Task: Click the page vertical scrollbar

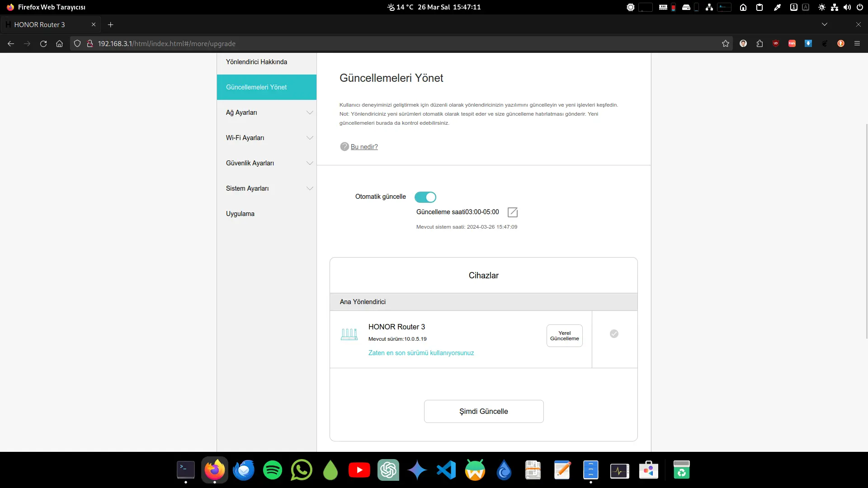Action: click(x=866, y=230)
